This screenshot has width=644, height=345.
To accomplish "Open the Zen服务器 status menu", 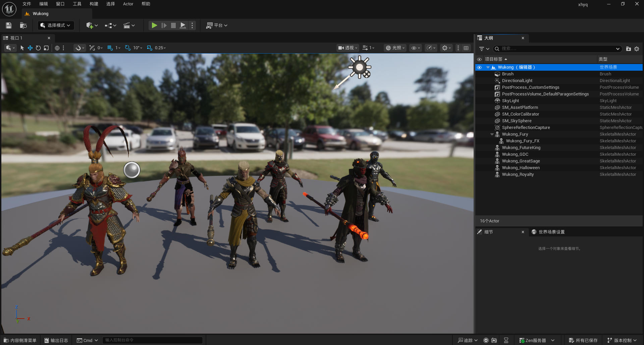I will [537, 340].
